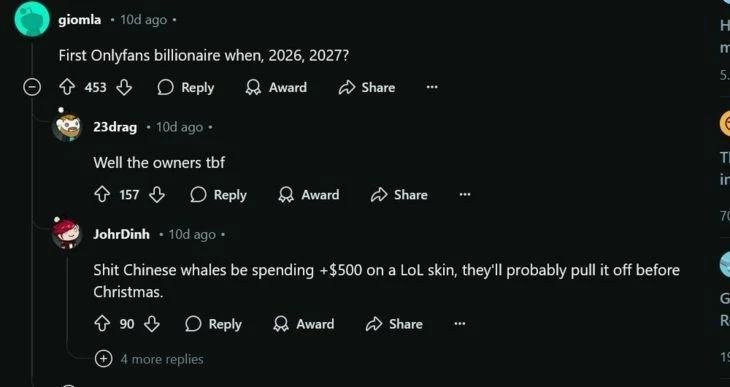
Task: Upvote 23drag's 'Well the owners tbf' comment
Action: (102, 195)
